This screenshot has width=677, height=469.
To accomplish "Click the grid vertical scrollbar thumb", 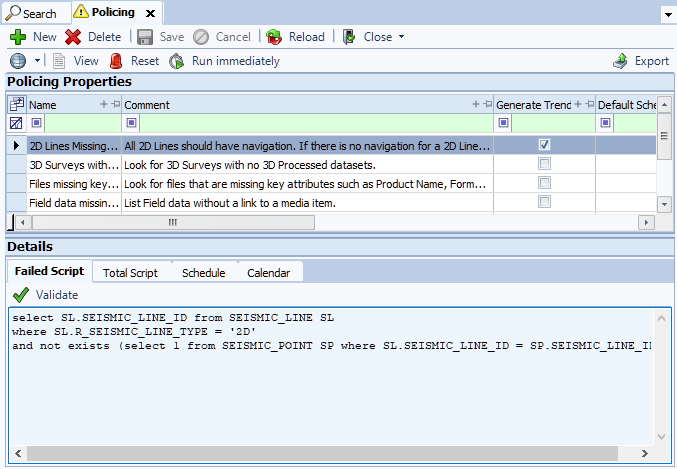I will click(664, 136).
